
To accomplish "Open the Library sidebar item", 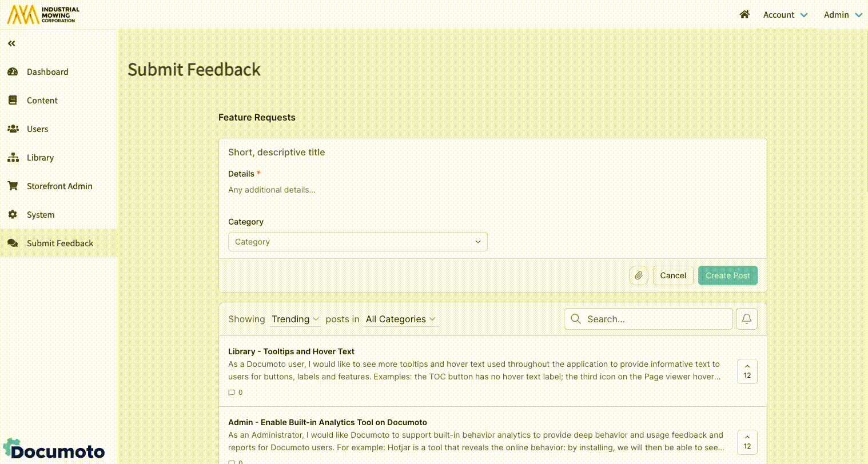I will coord(40,158).
